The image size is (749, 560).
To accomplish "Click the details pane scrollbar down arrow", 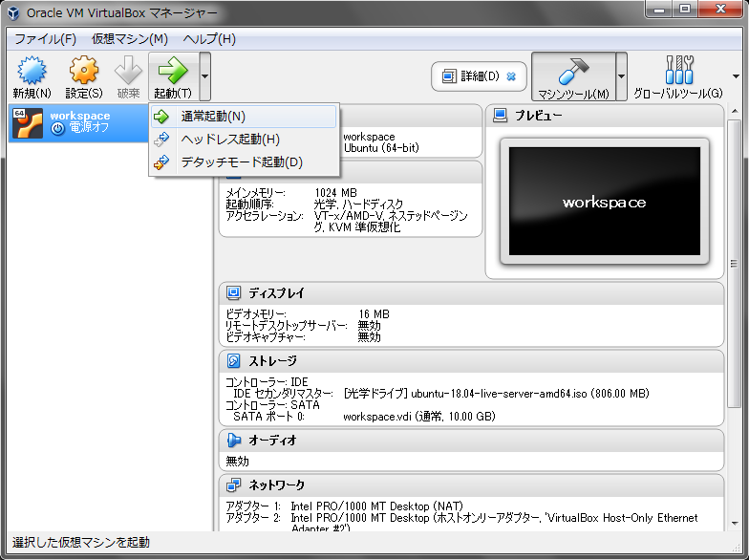I will 736,524.
